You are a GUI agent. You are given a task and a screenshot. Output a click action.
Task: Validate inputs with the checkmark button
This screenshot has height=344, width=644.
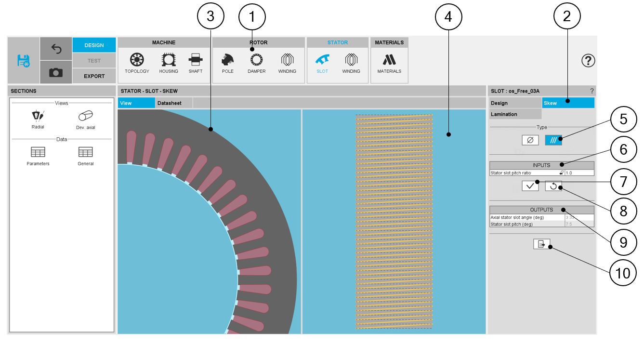tap(530, 186)
